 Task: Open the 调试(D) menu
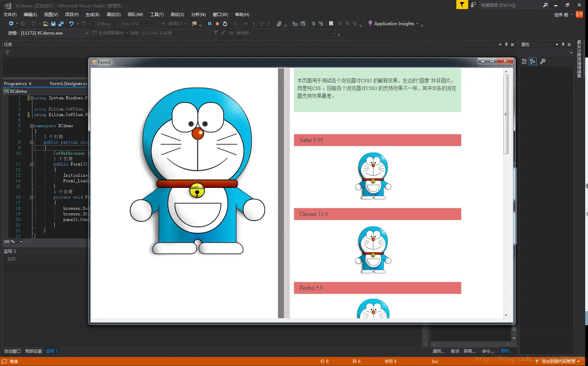(x=113, y=14)
